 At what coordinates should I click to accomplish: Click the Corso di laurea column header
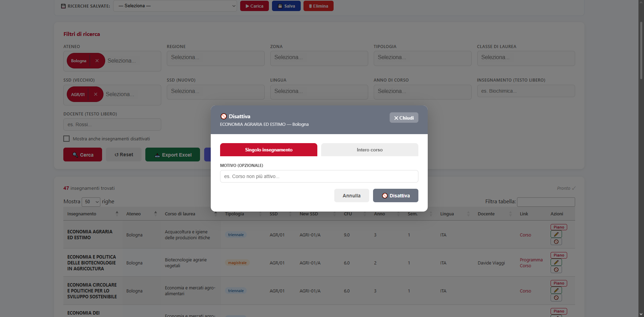pyautogui.click(x=180, y=214)
